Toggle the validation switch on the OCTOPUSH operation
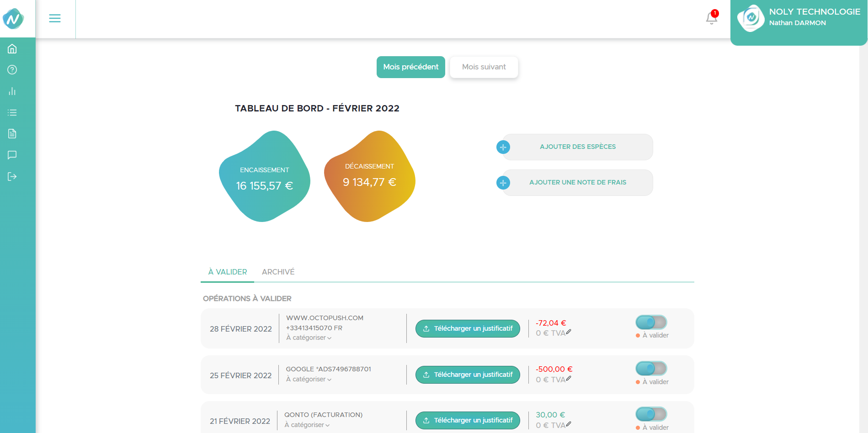 click(651, 322)
